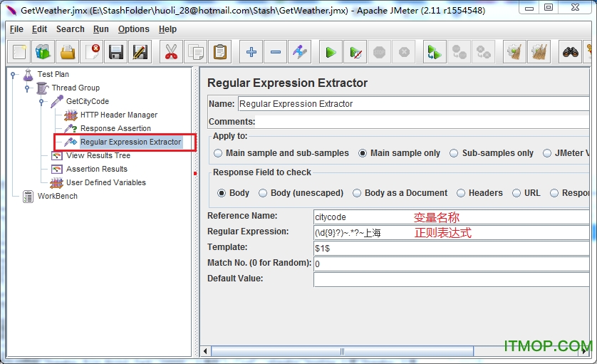Collapse the Thread Group node handle
Viewport: 597px width, 364px height.
point(27,88)
